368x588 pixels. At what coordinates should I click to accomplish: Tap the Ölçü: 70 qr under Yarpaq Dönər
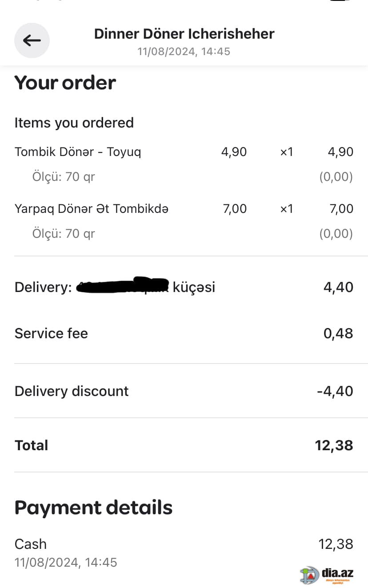(x=64, y=234)
